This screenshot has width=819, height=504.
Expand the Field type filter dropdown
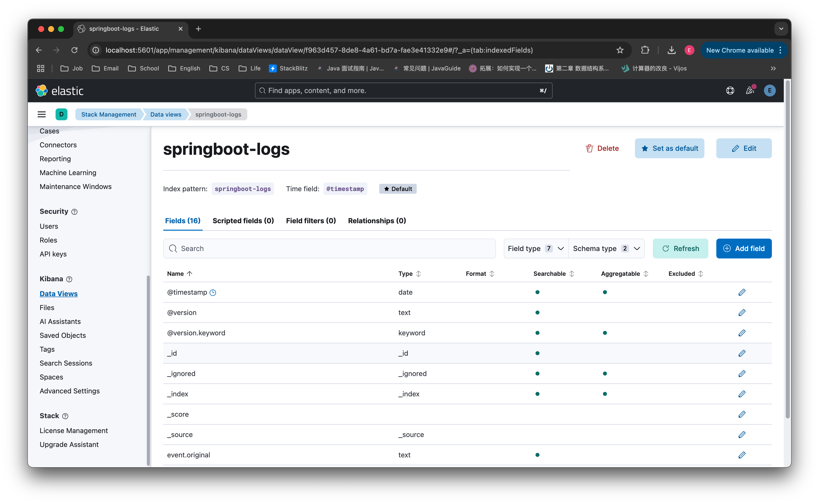536,248
